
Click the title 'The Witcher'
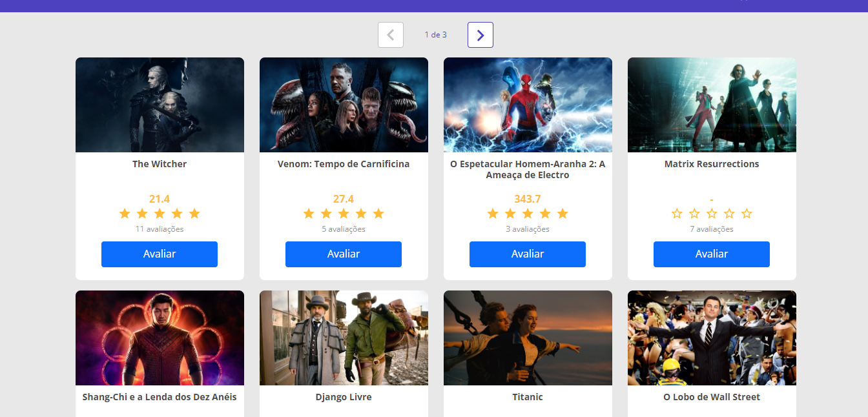(160, 164)
